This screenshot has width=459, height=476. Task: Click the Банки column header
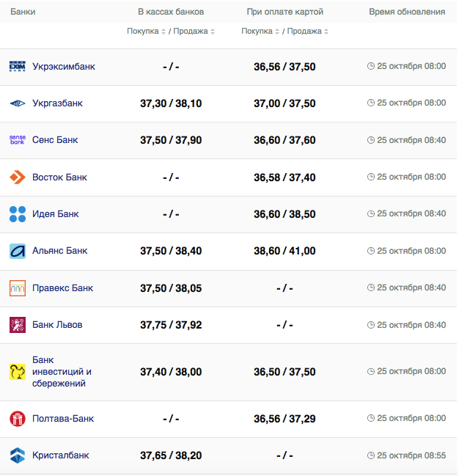23,12
